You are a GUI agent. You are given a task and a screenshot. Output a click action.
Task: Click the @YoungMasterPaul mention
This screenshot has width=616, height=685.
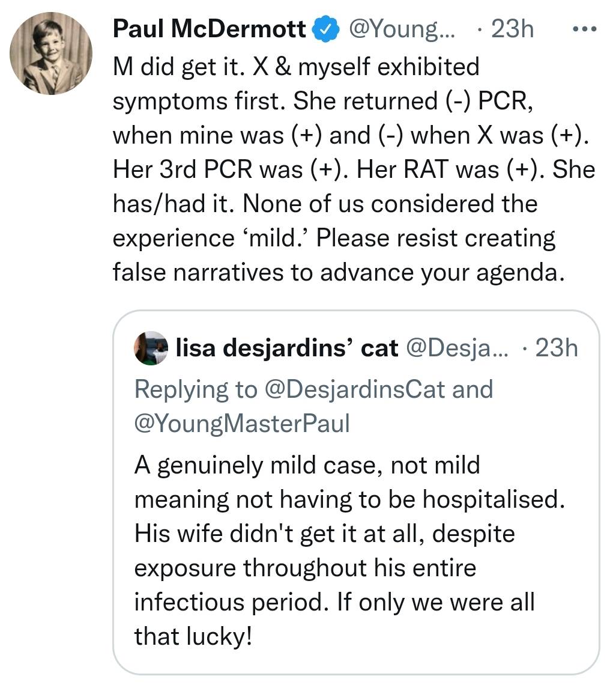coord(242,424)
